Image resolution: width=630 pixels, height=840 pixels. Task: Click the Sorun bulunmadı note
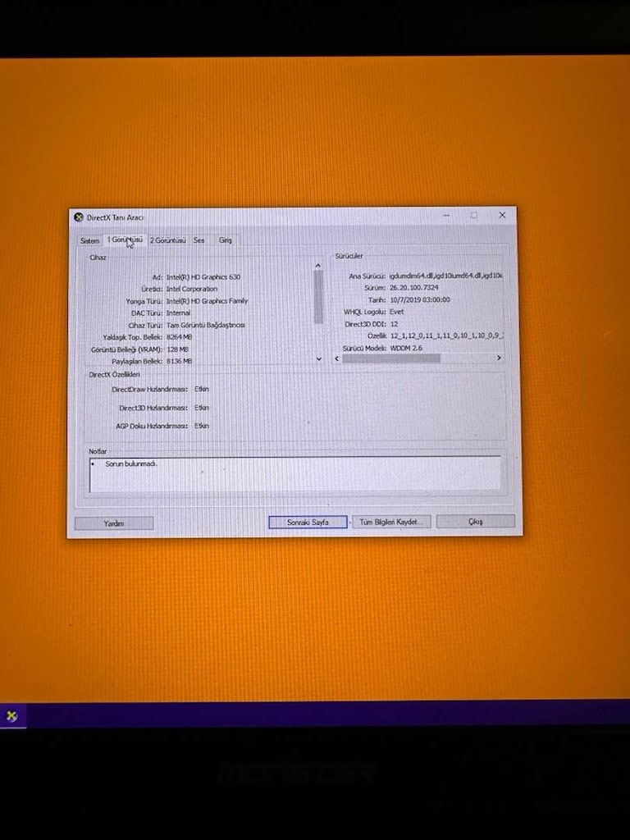131,464
